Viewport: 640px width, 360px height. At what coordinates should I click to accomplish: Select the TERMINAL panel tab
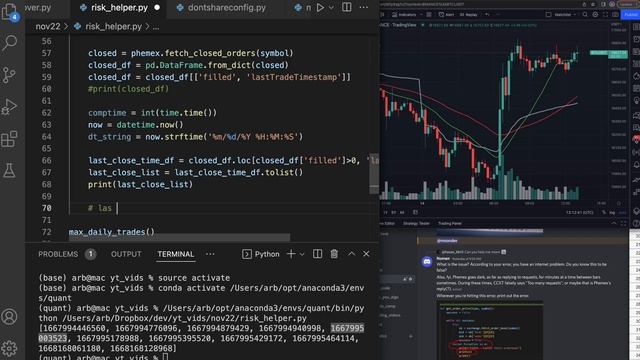click(x=176, y=254)
